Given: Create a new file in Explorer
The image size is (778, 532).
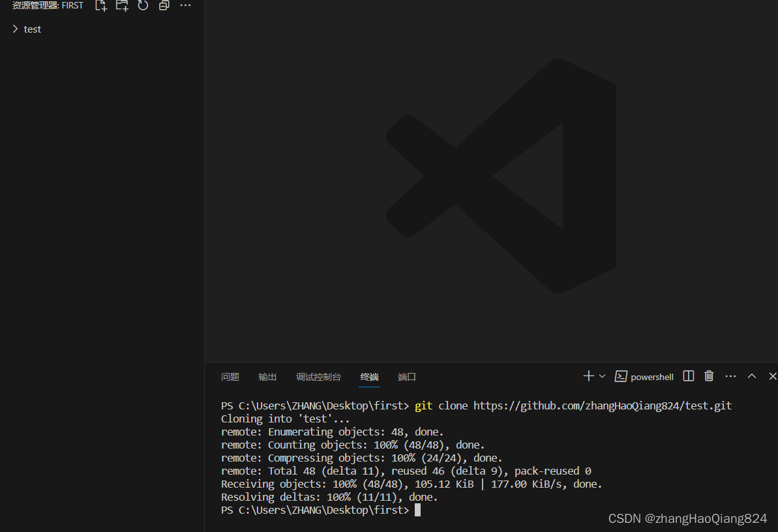Looking at the screenshot, I should [x=100, y=6].
